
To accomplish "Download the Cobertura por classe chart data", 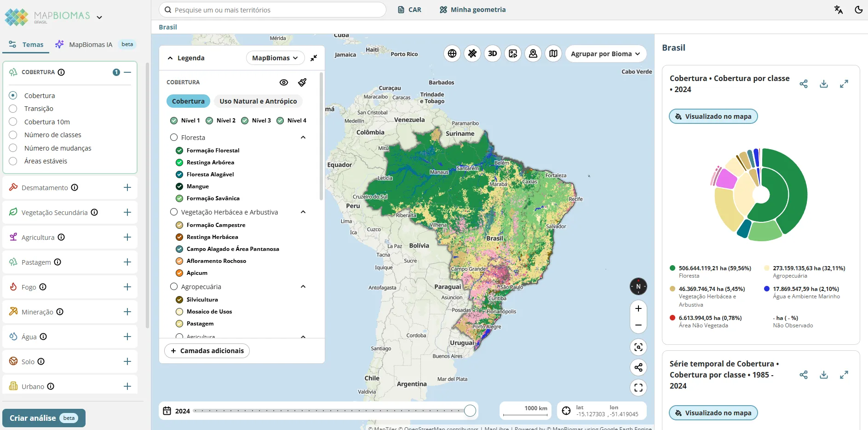I will coord(824,84).
